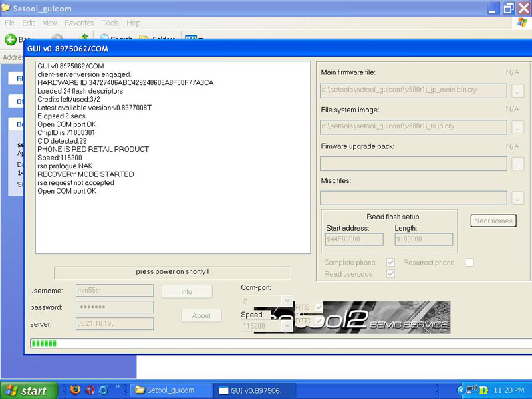Click the Start address input field
Image resolution: width=532 pixels, height=399 pixels.
pyautogui.click(x=354, y=239)
